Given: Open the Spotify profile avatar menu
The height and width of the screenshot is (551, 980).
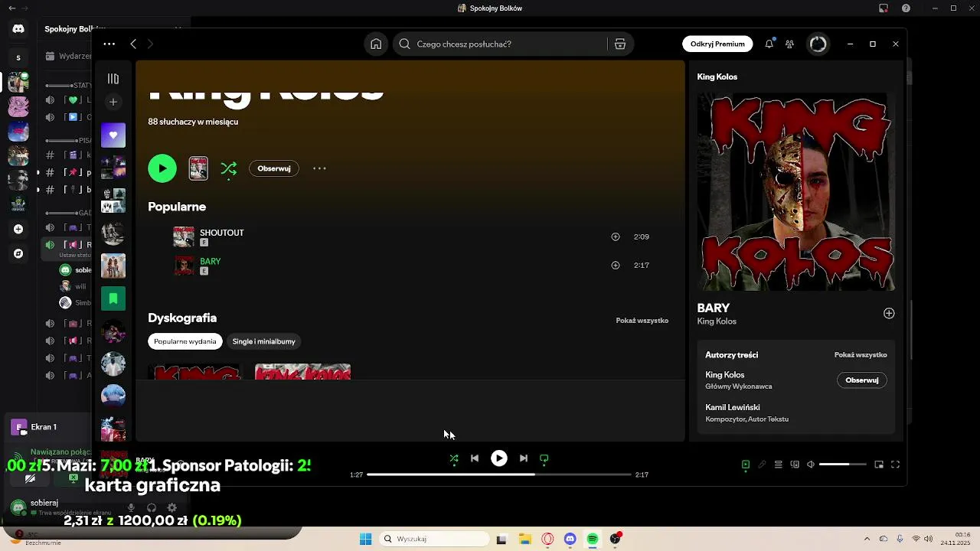Looking at the screenshot, I should (818, 44).
